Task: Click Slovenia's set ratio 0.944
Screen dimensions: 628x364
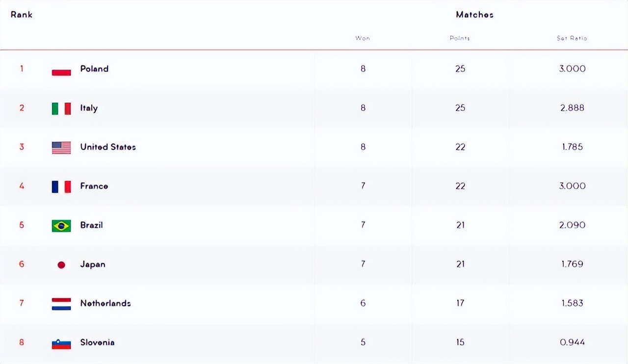Action: point(572,342)
